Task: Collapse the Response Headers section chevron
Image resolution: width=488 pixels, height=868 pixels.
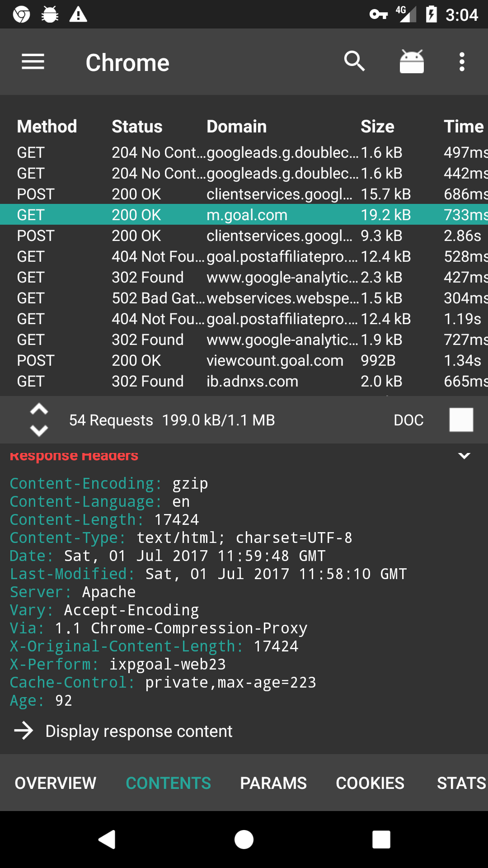Action: (464, 456)
